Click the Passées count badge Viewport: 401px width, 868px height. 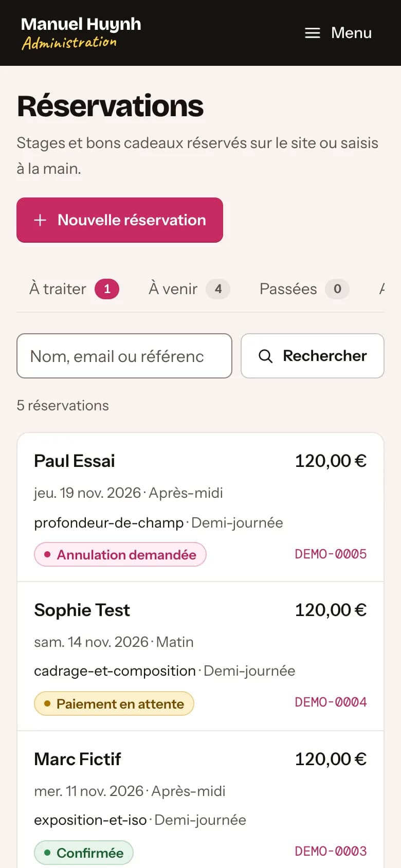coord(337,289)
